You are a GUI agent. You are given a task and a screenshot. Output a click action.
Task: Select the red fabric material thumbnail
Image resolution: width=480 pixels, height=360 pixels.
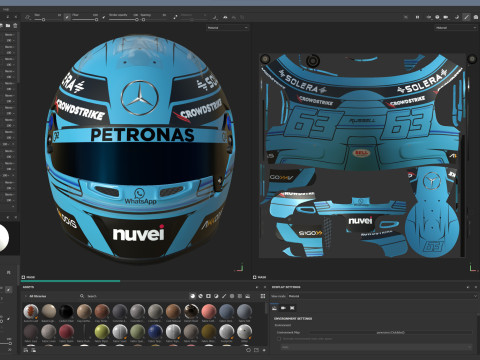click(x=66, y=332)
